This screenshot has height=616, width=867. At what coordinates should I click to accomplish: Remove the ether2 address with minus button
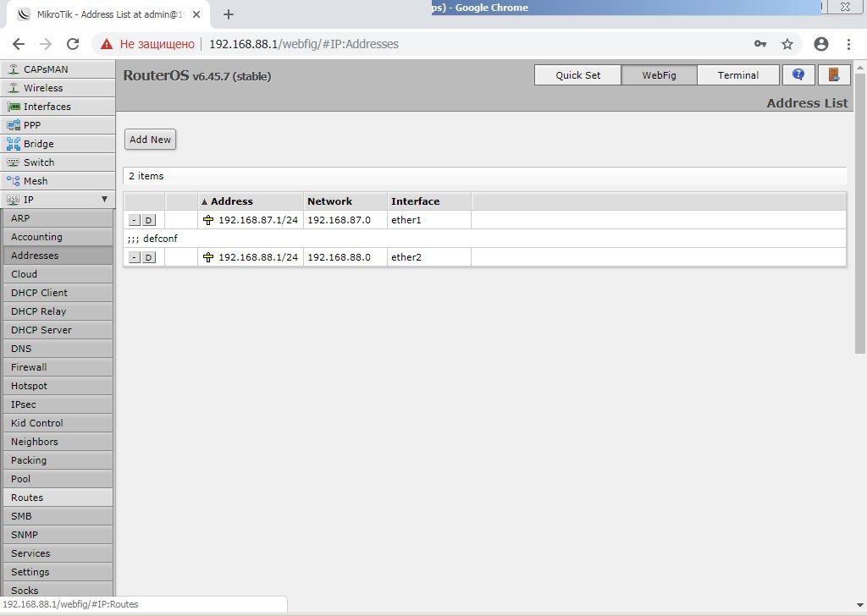click(135, 257)
